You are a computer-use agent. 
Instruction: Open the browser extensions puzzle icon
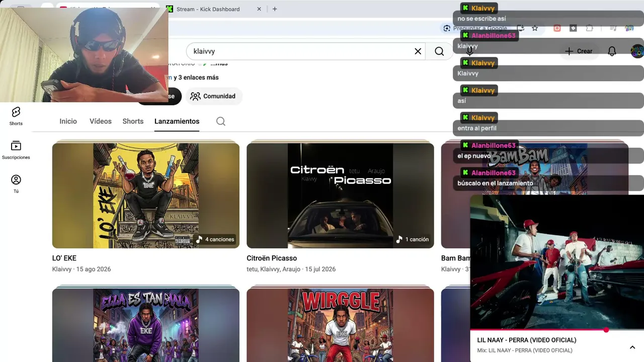coord(589,28)
